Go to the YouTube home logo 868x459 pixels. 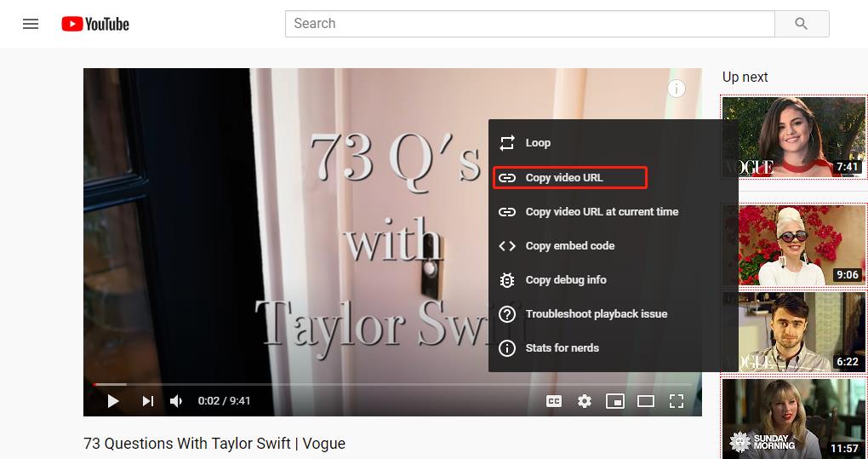point(95,24)
